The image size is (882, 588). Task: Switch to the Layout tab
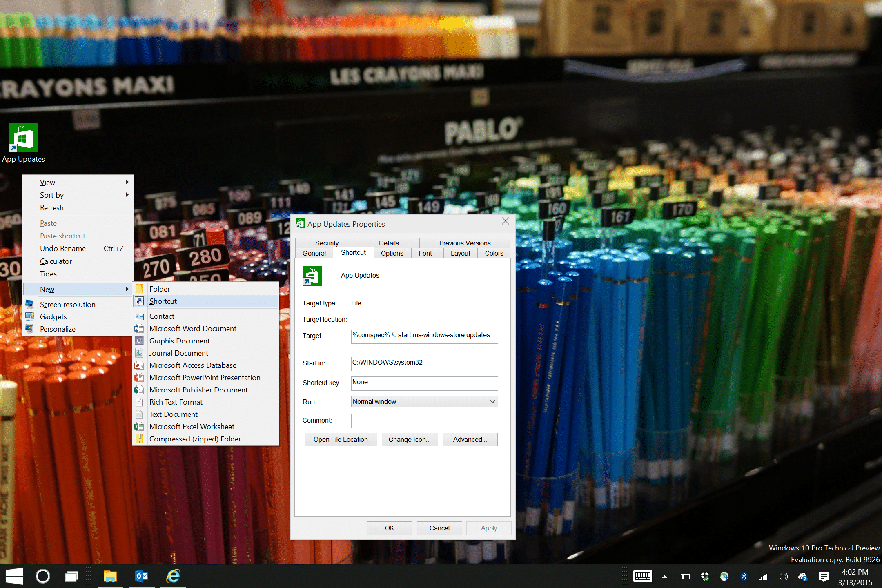461,253
